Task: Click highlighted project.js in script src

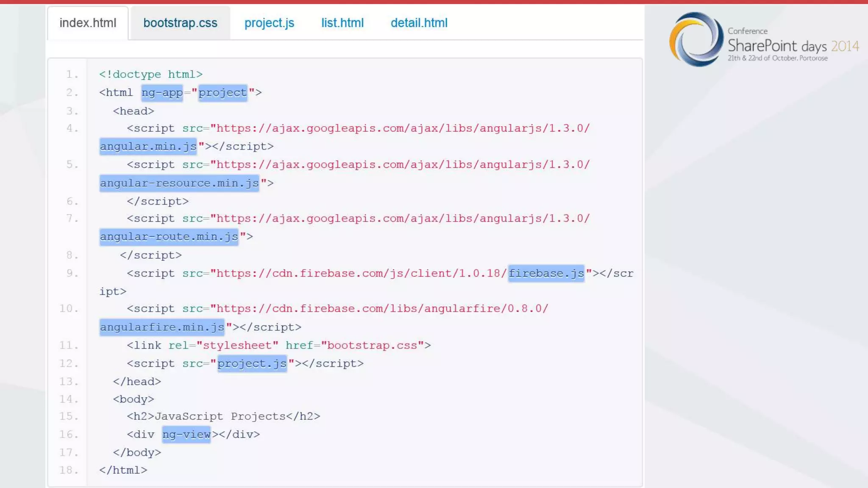Action: (x=252, y=364)
